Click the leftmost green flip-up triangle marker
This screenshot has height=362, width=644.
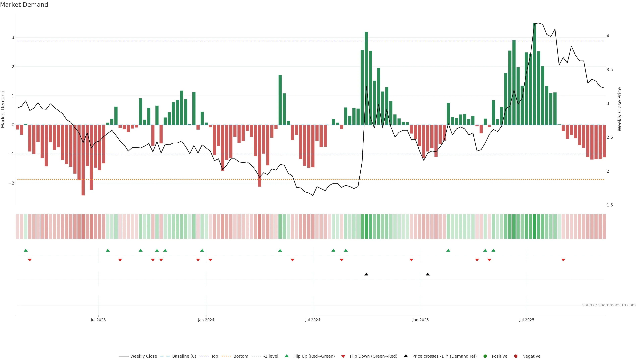click(x=25, y=250)
